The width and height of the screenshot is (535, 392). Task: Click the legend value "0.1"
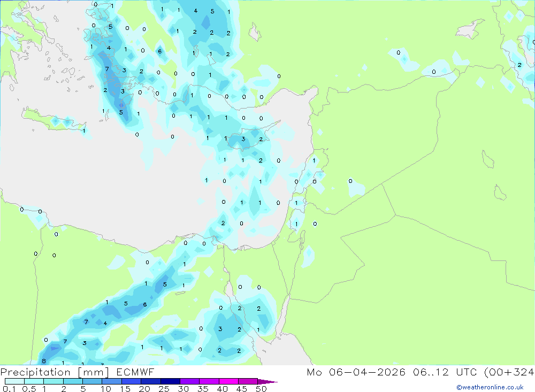(x=9, y=389)
